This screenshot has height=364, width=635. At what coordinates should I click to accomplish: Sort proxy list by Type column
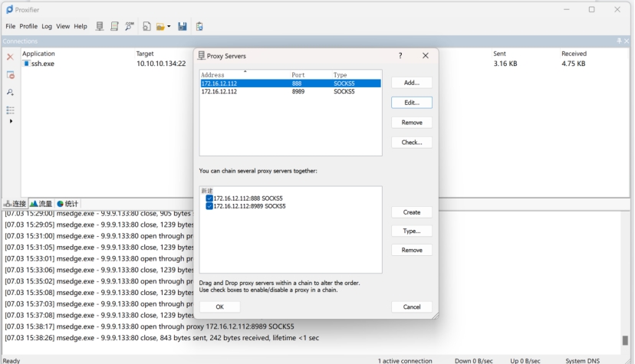pyautogui.click(x=357, y=75)
